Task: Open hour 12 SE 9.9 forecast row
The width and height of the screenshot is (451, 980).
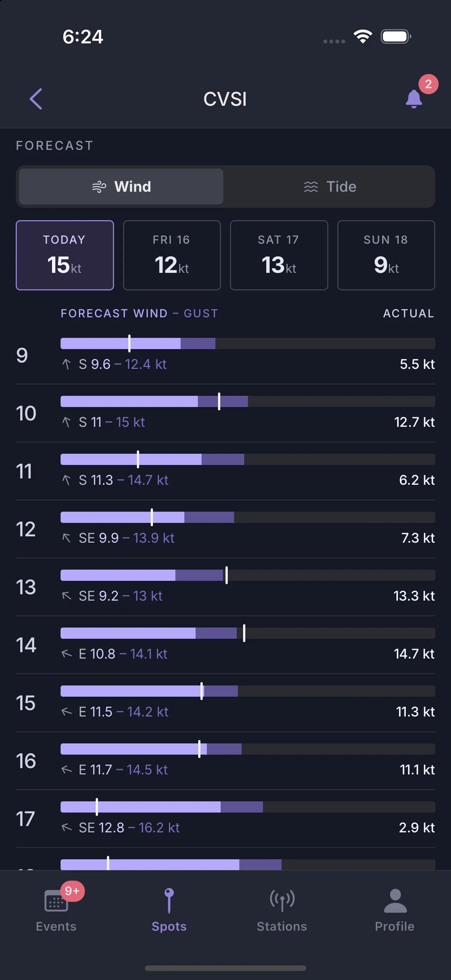Action: (x=225, y=529)
